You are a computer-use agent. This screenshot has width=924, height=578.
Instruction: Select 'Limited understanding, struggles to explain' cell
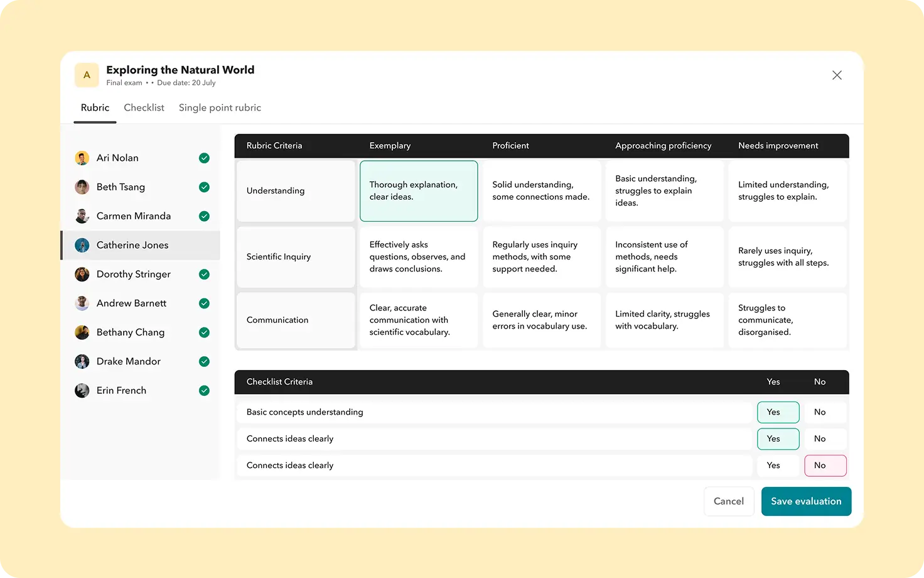(788, 191)
